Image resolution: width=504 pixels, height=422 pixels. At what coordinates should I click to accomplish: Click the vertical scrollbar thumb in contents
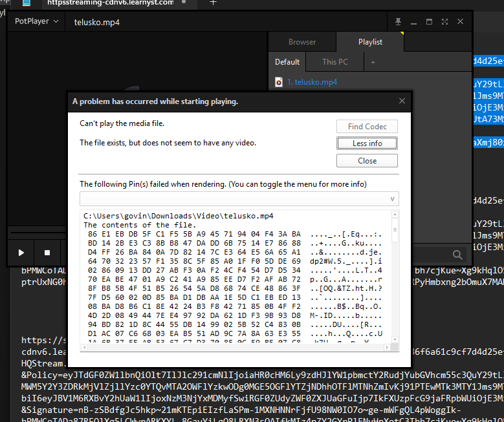(395, 230)
